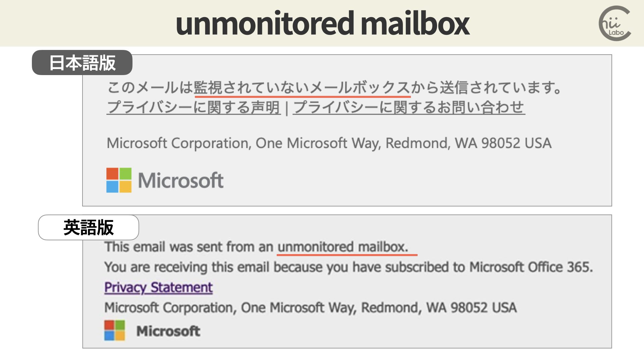644x362 pixels.
Task: Open the Privacy Statement link
Action: [x=158, y=288]
